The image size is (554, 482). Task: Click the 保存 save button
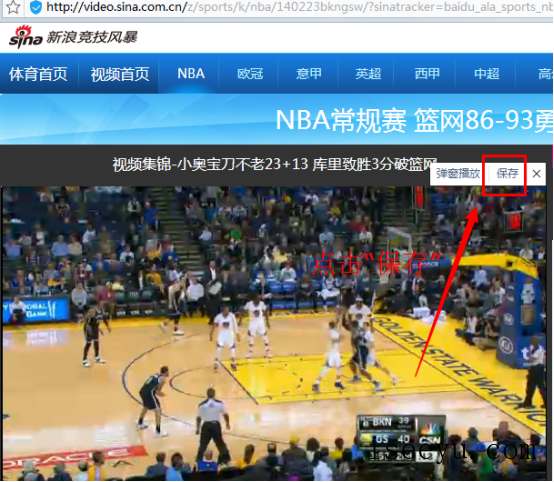tap(507, 174)
